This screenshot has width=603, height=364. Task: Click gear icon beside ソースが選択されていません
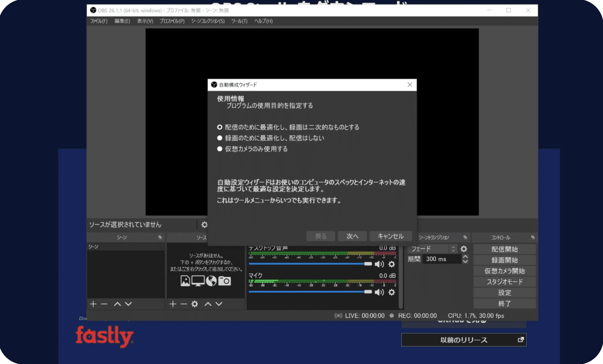coord(204,225)
